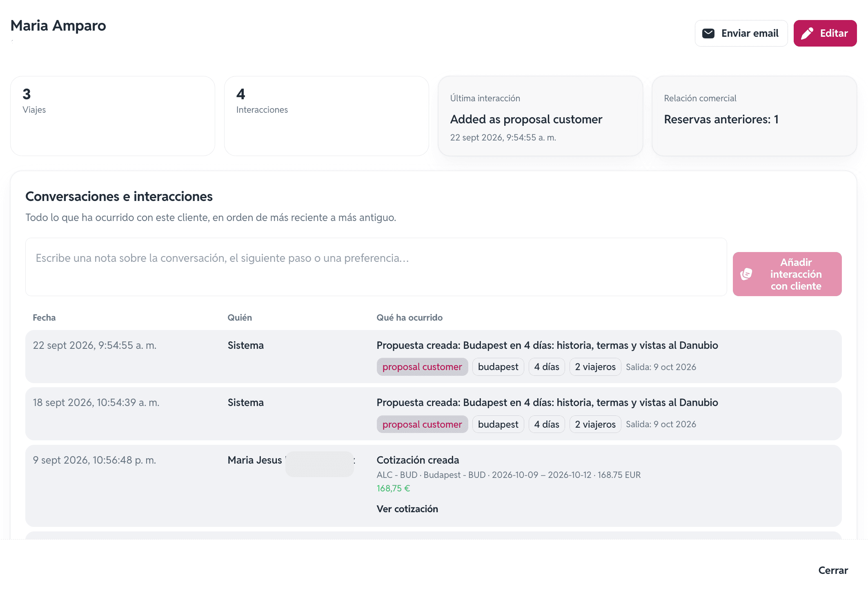This screenshot has height=598, width=868.
Task: Open the Ver cotización link
Action: [407, 509]
